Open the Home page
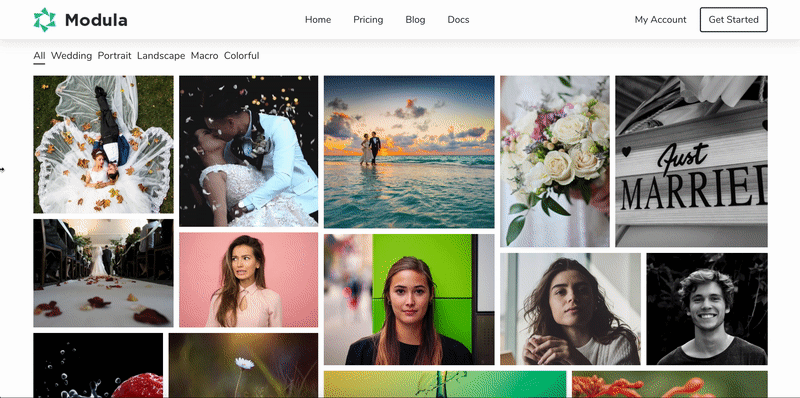This screenshot has height=398, width=800. click(x=318, y=20)
